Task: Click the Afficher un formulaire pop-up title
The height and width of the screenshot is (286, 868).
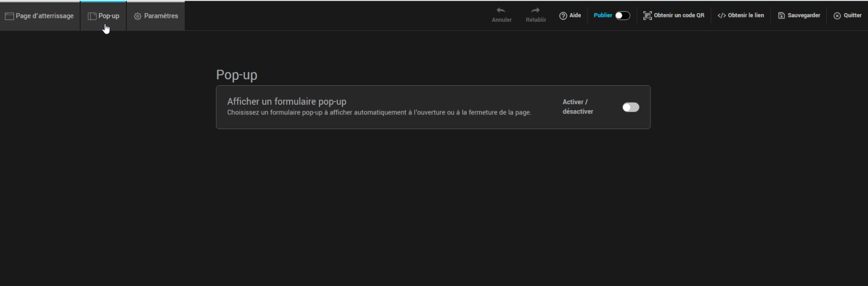Action: click(x=286, y=101)
